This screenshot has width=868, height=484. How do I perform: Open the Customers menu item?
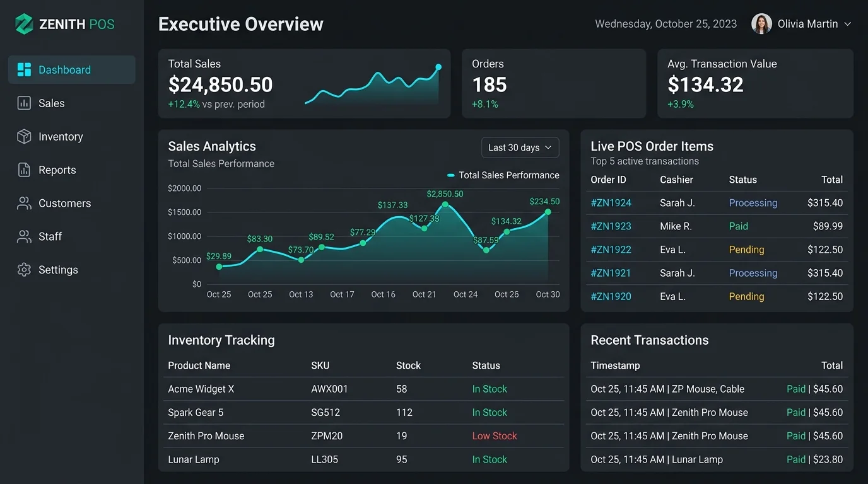72,204
